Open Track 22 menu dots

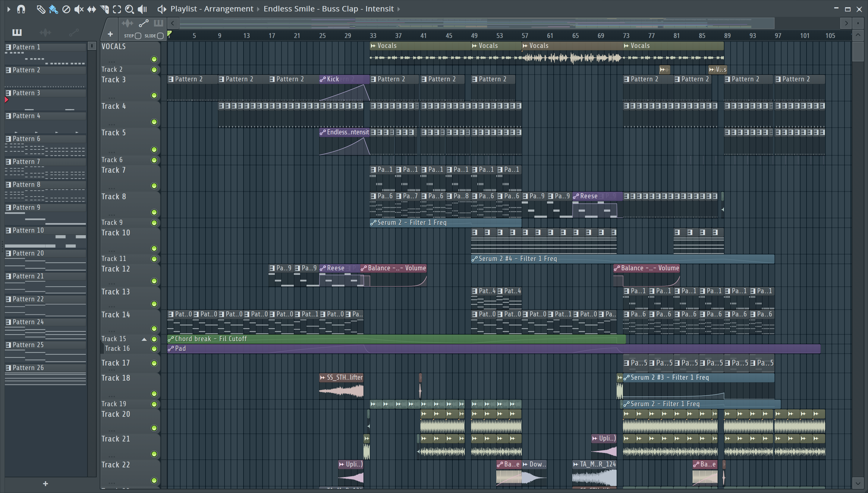(112, 483)
